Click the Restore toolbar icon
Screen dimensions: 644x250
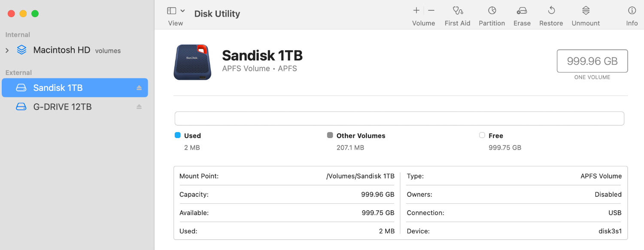coord(551,11)
